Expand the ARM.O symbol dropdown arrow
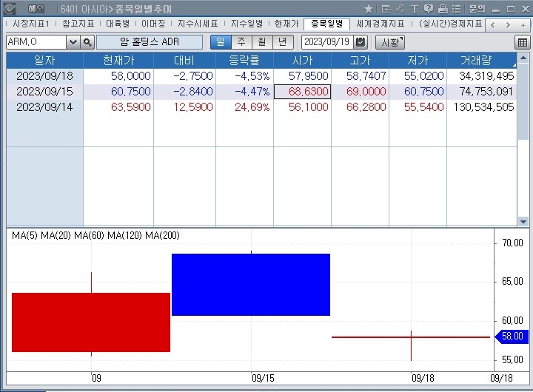533x392 pixels. [73, 42]
